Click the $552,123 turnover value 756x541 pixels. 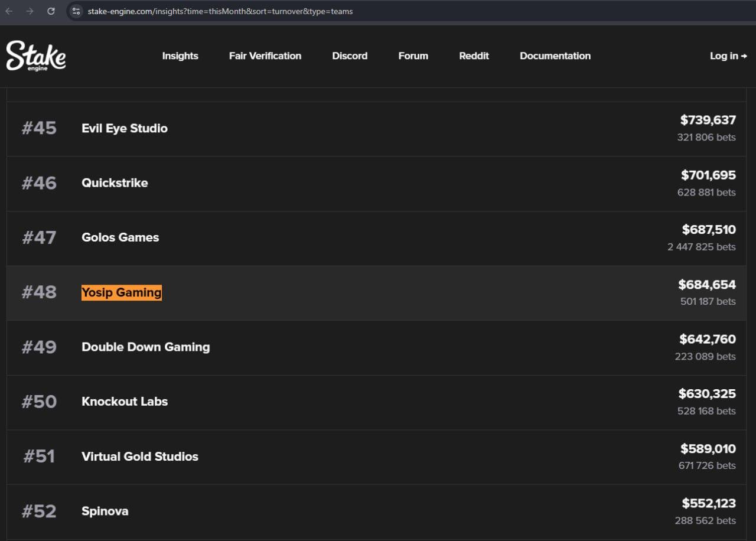pos(709,504)
